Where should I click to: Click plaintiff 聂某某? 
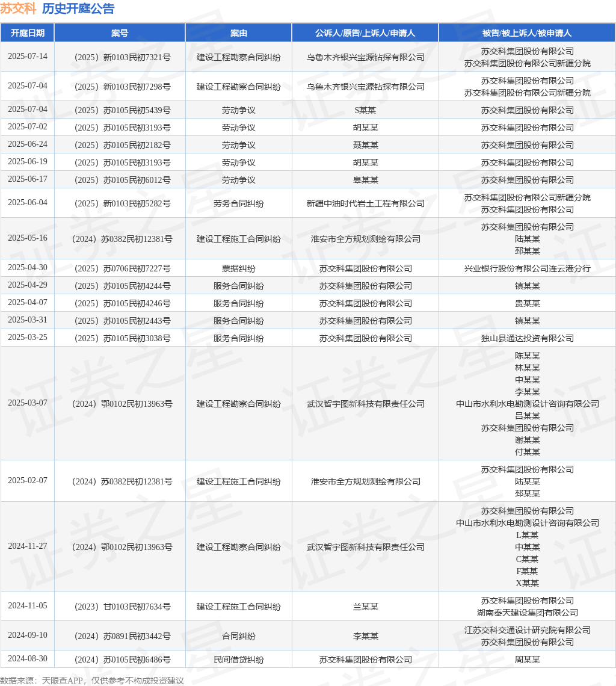click(365, 145)
